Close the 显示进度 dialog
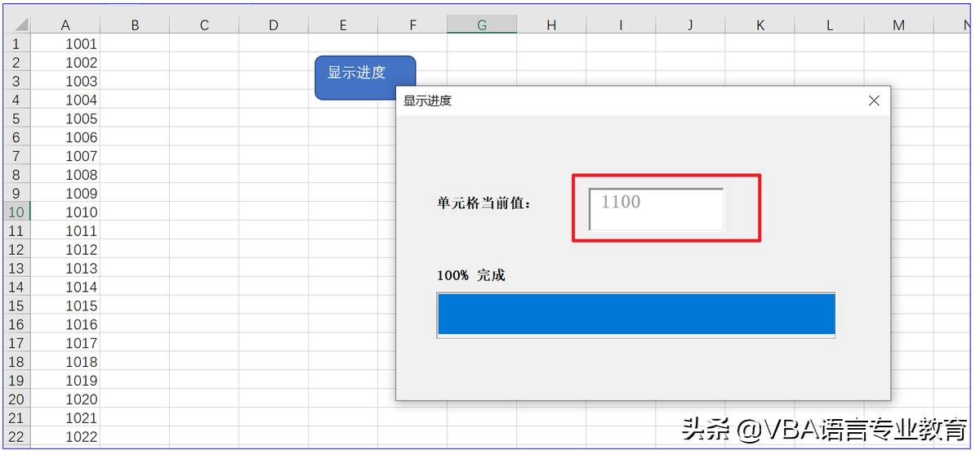Screen dimensions: 980x455 pos(874,100)
